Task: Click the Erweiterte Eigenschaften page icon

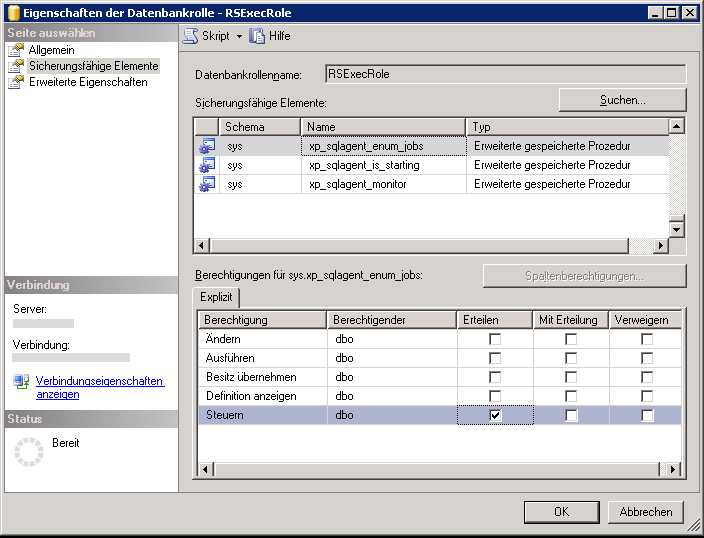Action: click(x=16, y=82)
